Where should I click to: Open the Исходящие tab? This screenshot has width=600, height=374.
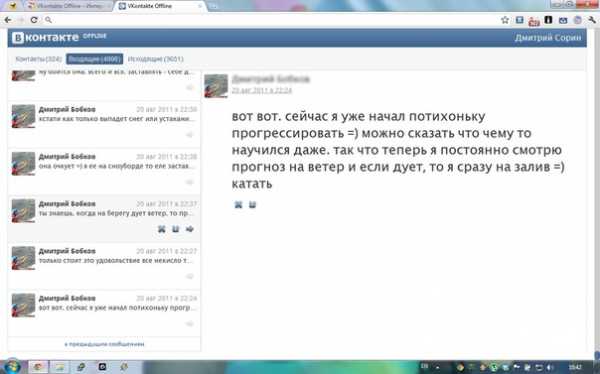pos(155,59)
